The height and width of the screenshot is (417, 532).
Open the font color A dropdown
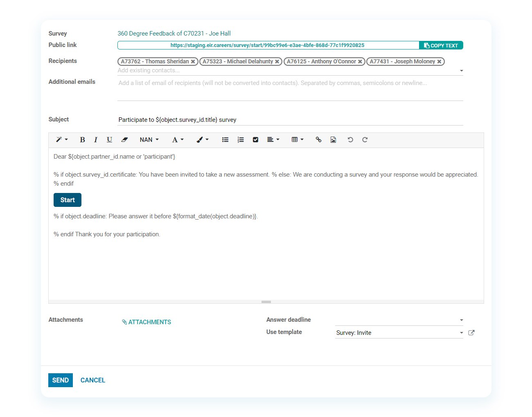tap(178, 140)
